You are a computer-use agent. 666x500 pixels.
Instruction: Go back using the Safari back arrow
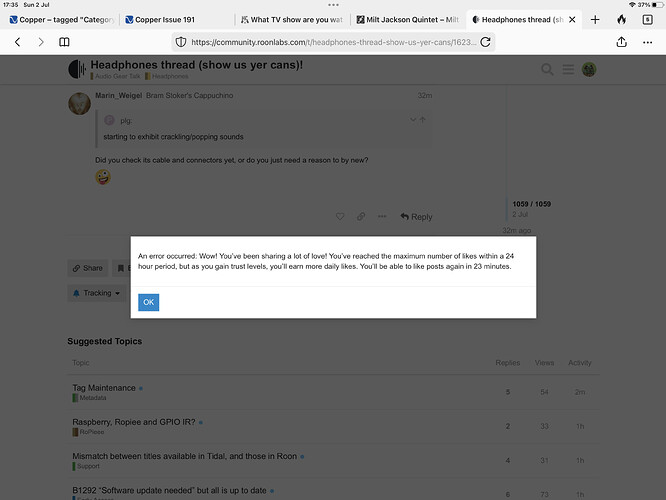(17, 42)
